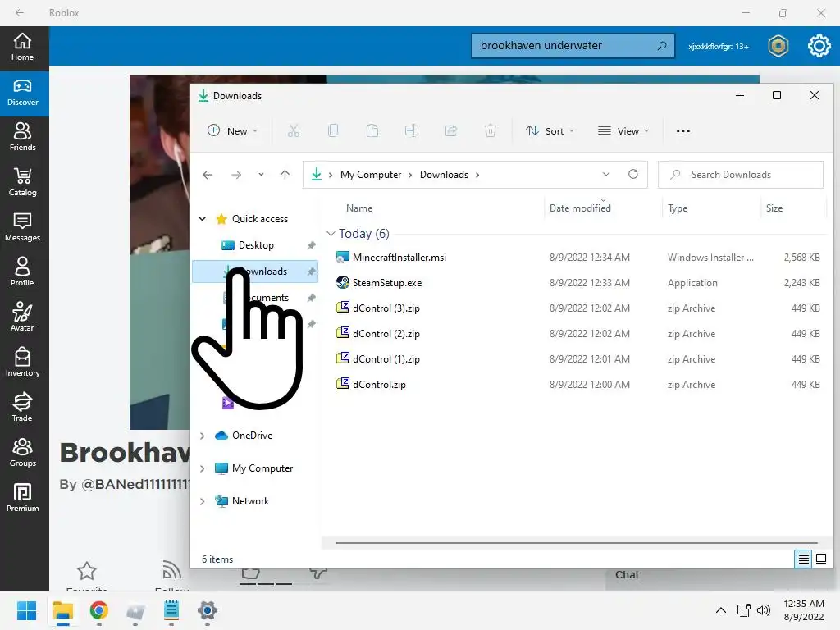
Task: Go to Profile in the Roblox sidebar
Action: pos(22,272)
